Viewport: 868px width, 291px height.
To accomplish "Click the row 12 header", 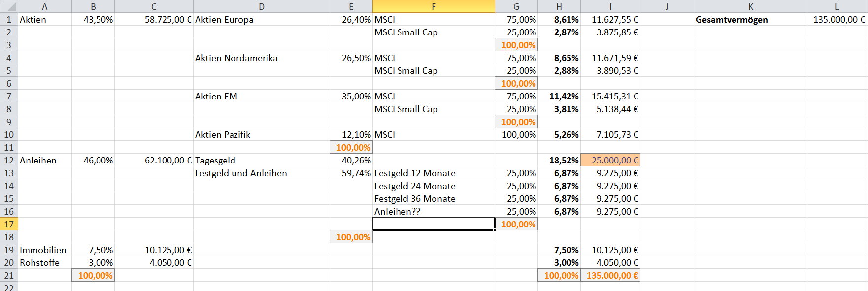I will tap(9, 160).
